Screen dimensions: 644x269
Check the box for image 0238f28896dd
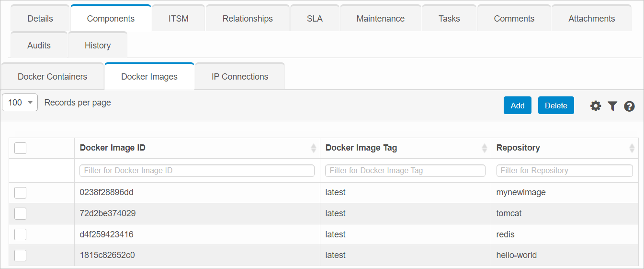(20, 193)
